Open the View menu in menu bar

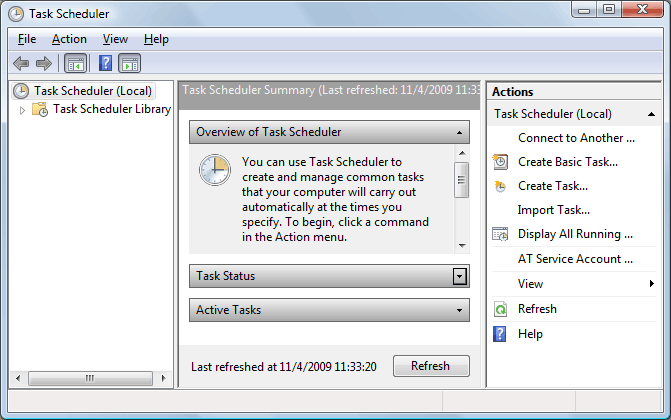(115, 39)
